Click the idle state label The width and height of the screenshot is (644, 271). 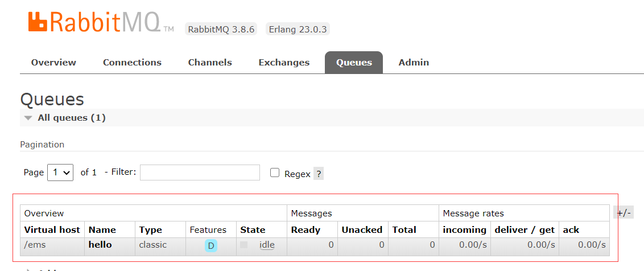coord(267,245)
